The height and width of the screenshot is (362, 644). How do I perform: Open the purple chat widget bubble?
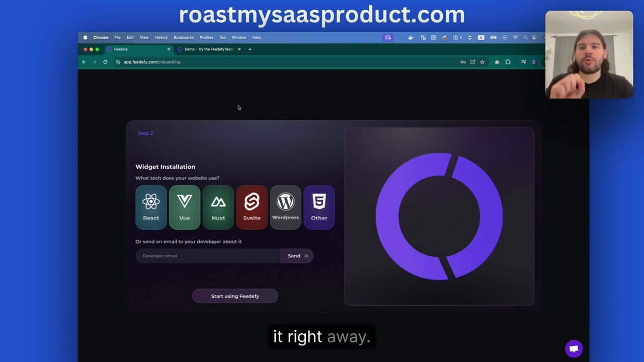[574, 348]
